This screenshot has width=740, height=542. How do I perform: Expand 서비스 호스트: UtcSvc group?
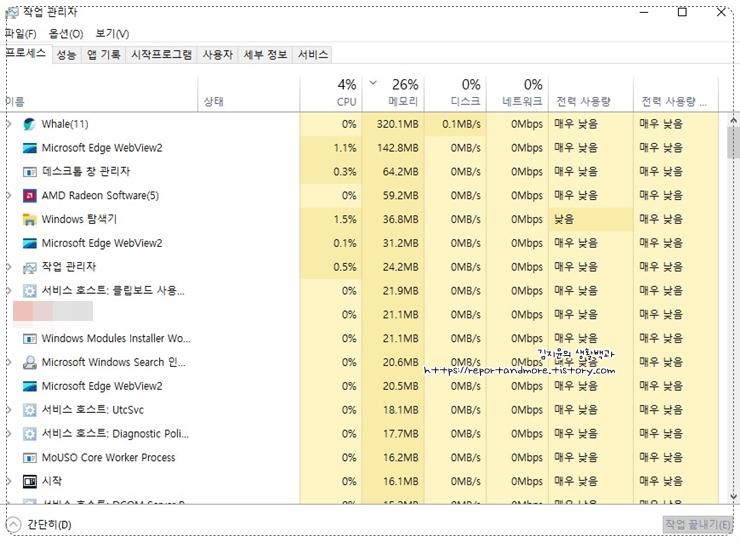(8, 410)
